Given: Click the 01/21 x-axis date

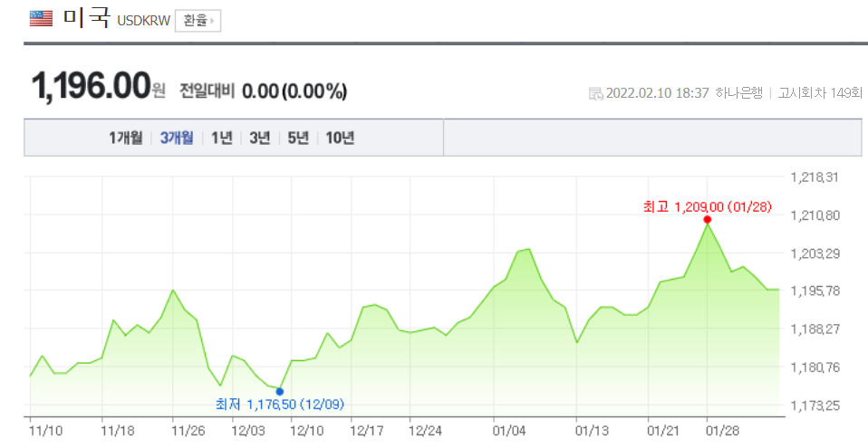Looking at the screenshot, I should [664, 431].
